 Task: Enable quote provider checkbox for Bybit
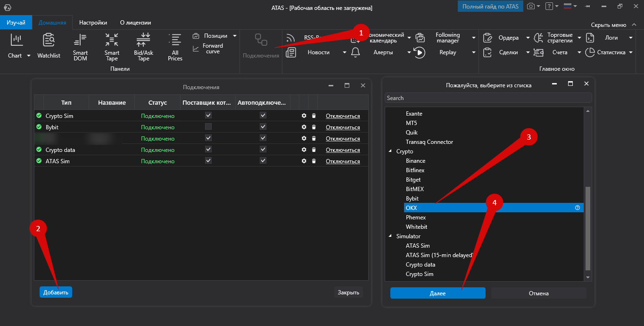click(208, 126)
